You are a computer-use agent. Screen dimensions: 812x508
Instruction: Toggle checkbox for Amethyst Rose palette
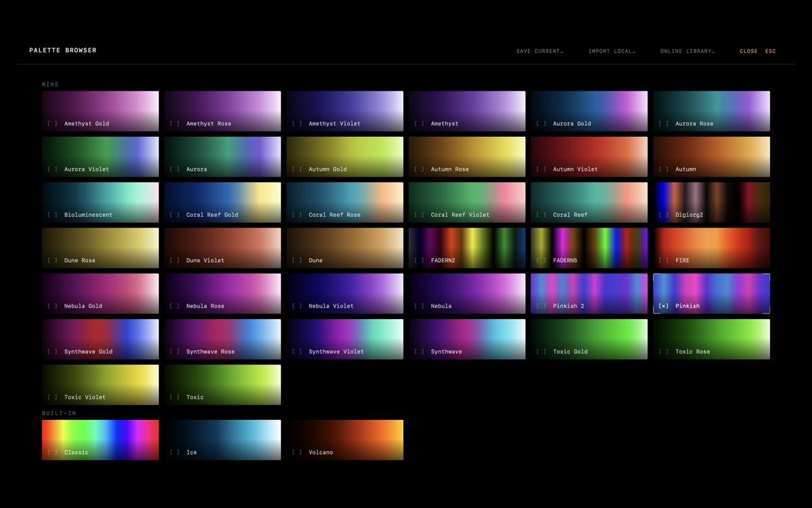[175, 123]
